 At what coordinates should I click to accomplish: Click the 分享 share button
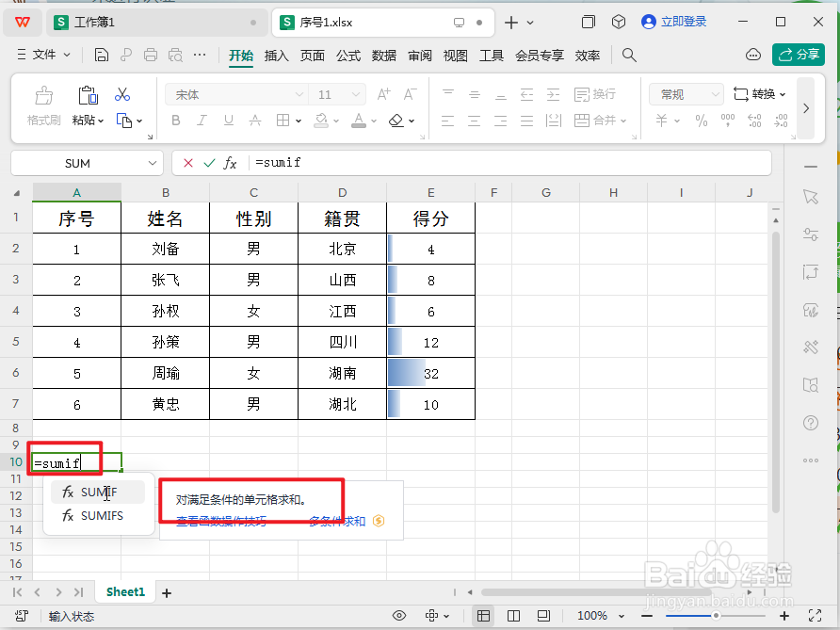pos(799,55)
